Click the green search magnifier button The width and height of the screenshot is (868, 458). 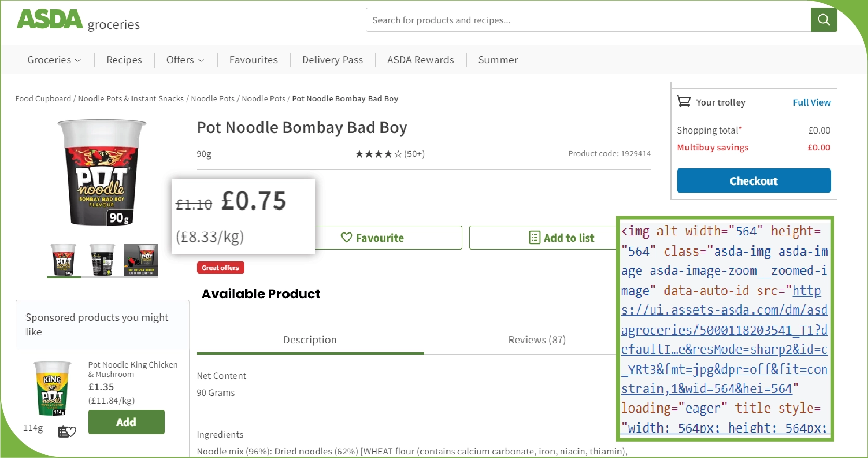(824, 20)
